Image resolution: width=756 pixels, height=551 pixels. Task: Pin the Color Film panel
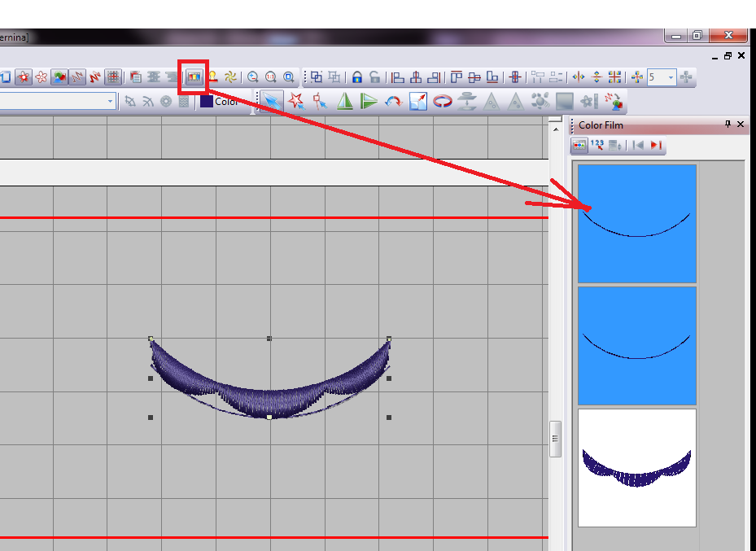point(728,124)
